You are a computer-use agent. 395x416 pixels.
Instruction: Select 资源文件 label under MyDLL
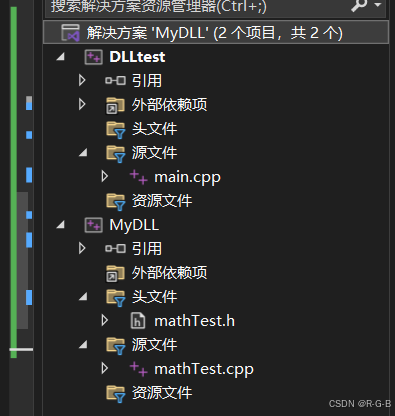[162, 393]
